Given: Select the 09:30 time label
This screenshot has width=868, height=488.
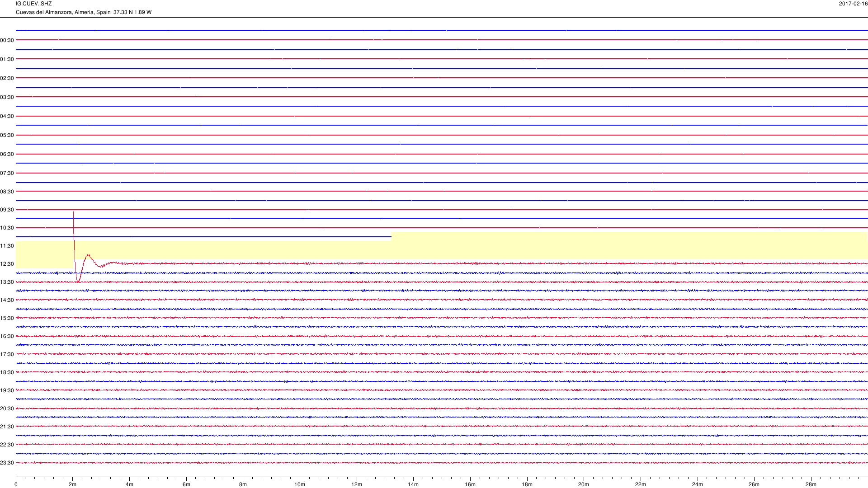Looking at the screenshot, I should click(x=7, y=210).
